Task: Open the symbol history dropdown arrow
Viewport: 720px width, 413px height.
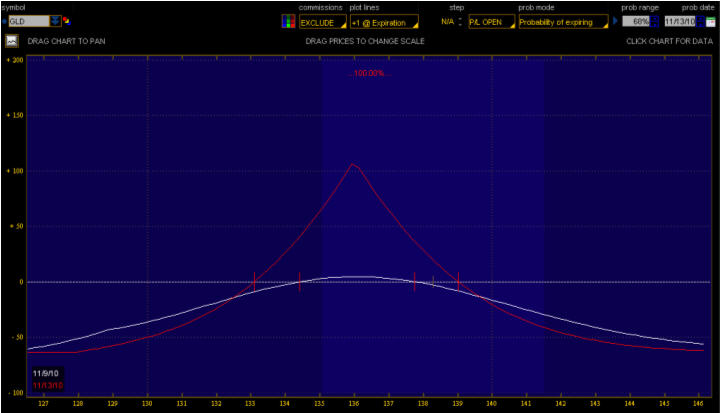Action: 55,21
